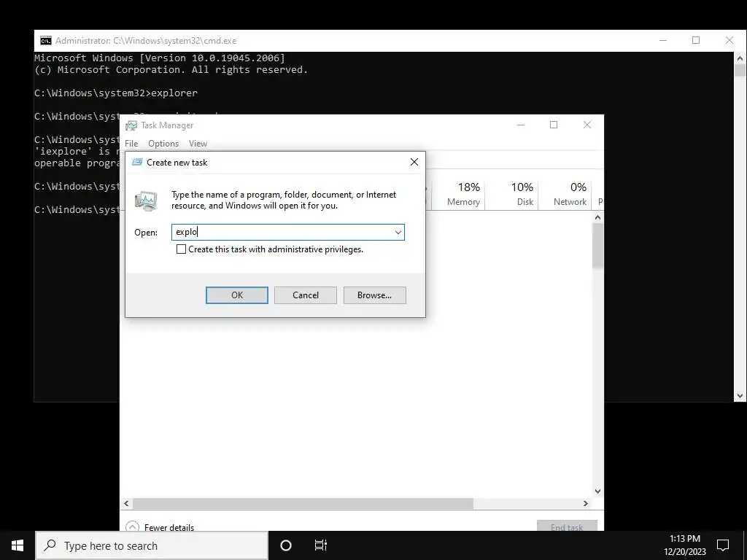Click Task Manager horizontal scrollbar right arrow
The width and height of the screenshot is (747, 560).
pyautogui.click(x=586, y=503)
